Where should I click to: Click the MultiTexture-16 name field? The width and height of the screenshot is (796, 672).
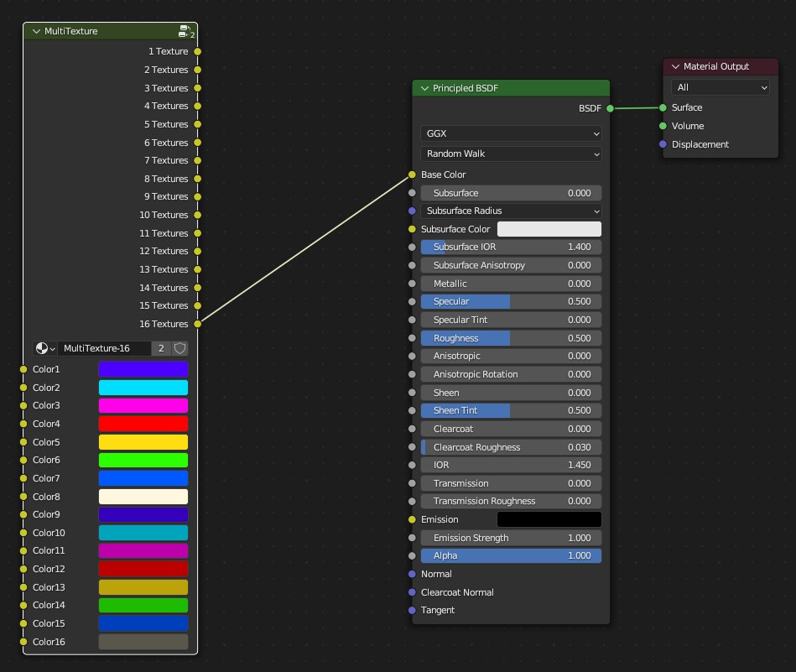105,348
